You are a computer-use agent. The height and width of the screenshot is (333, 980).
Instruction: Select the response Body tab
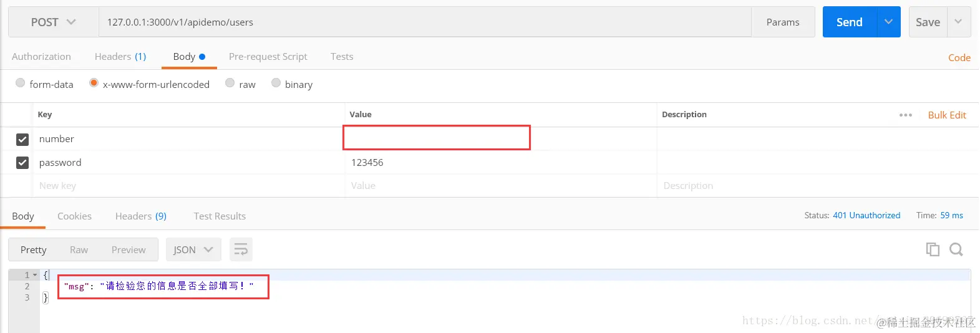[x=23, y=216]
